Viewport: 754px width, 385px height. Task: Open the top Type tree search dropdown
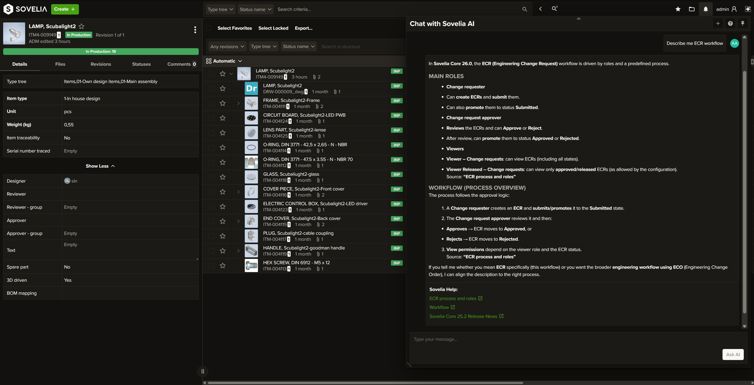[221, 9]
